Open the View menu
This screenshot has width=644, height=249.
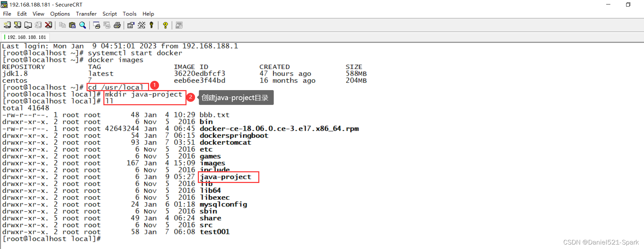[x=38, y=14]
